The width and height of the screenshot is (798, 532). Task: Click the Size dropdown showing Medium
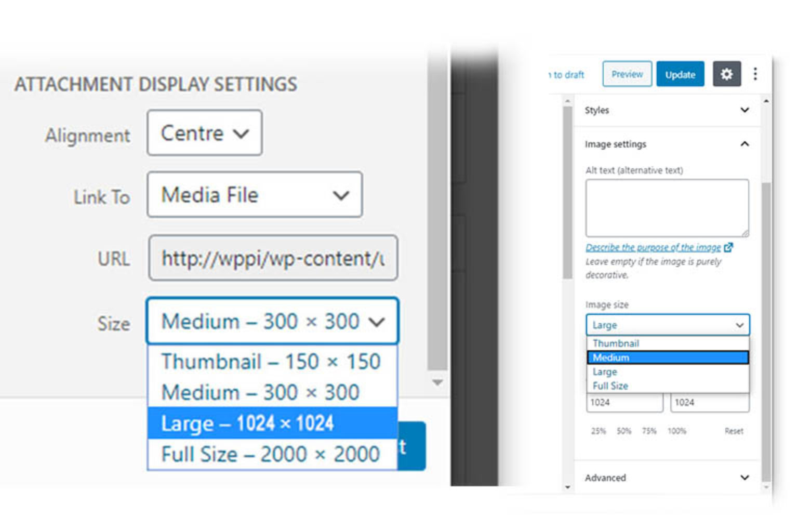click(272, 321)
